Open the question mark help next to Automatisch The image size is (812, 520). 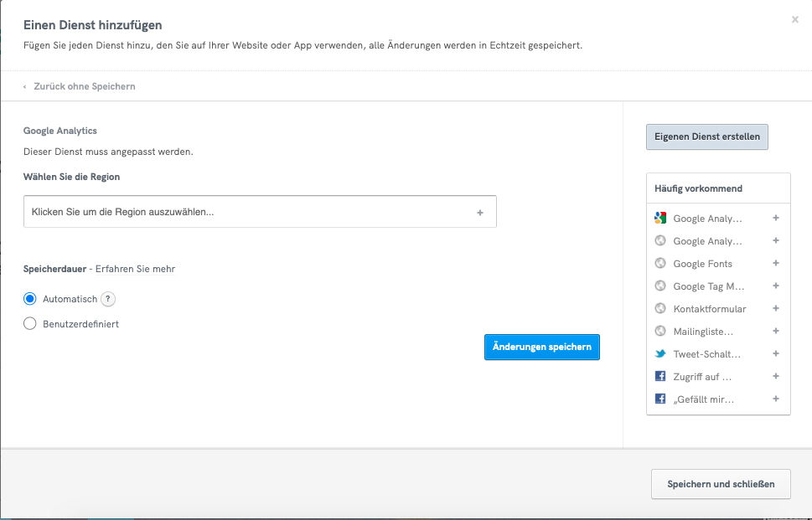pyautogui.click(x=107, y=299)
